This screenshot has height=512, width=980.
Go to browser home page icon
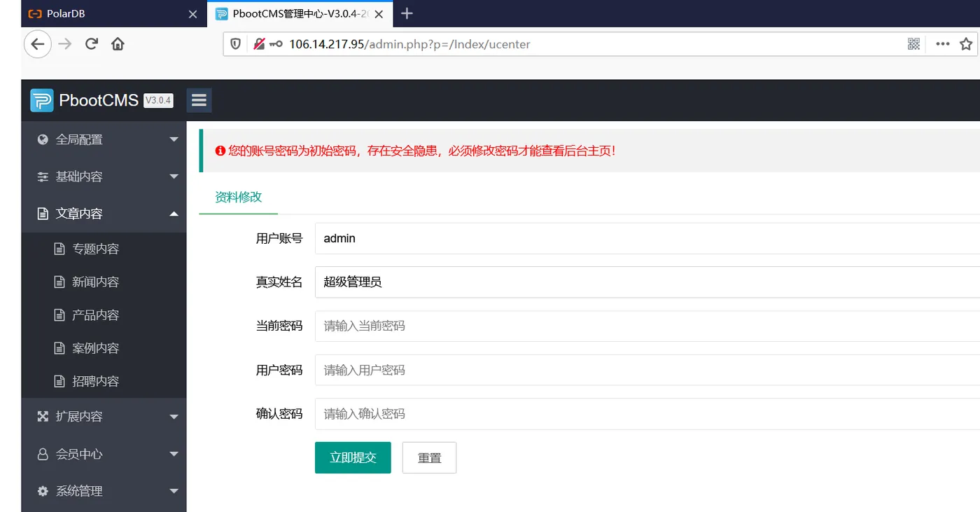click(118, 44)
